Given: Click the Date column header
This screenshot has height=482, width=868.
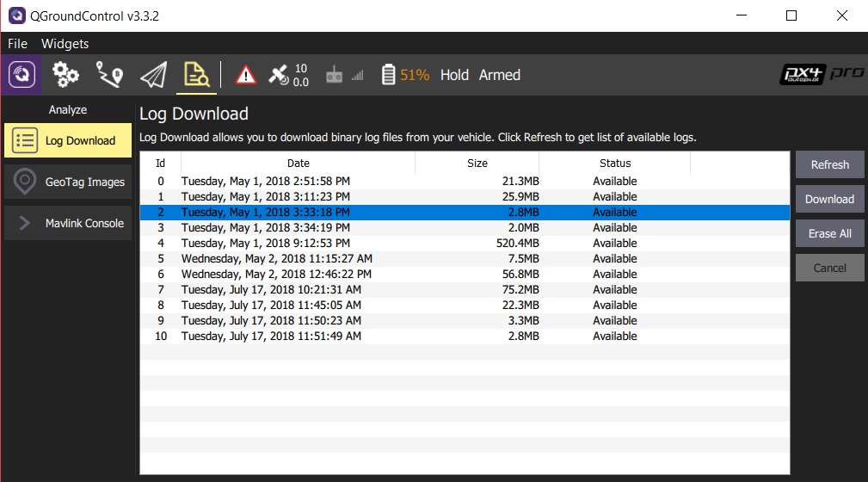Looking at the screenshot, I should (298, 163).
